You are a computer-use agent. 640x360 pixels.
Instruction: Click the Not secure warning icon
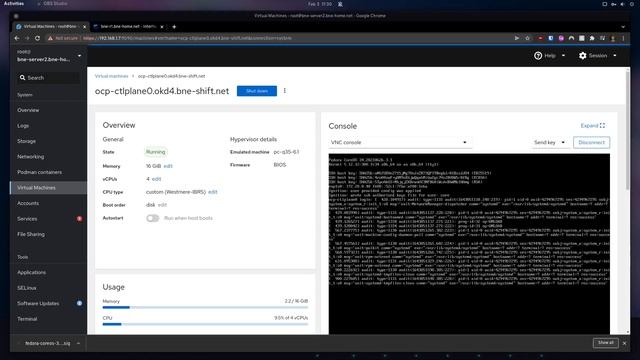(50, 38)
